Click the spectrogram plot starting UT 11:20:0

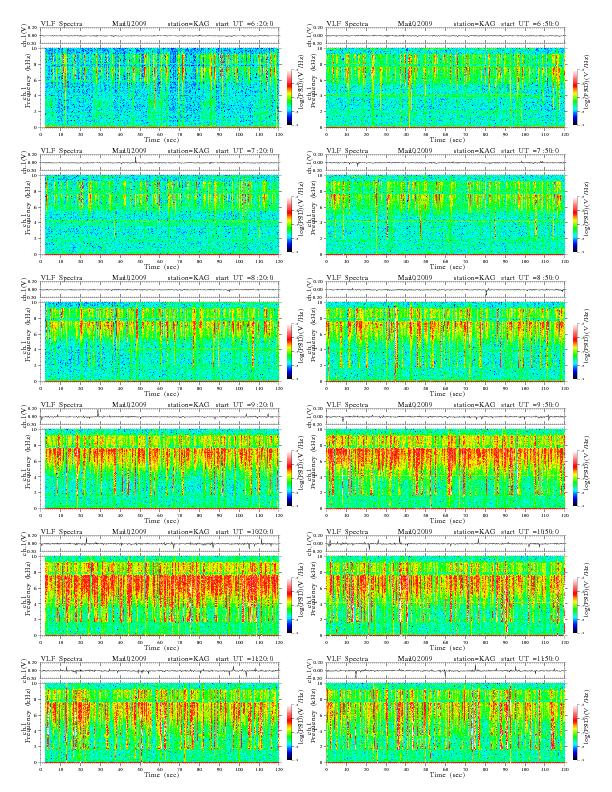coord(160,723)
